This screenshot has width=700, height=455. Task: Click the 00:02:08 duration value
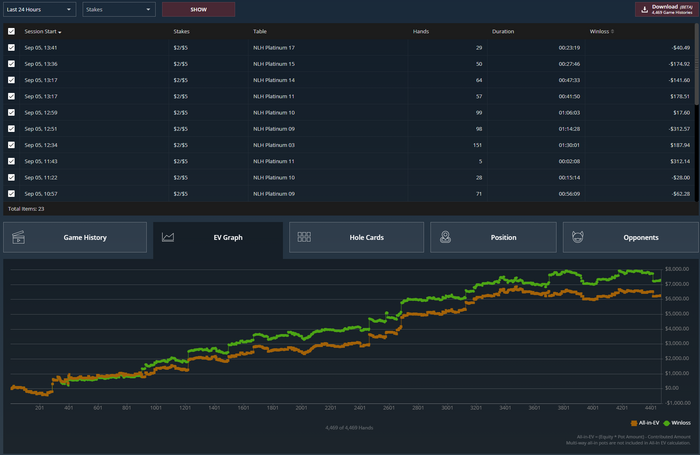569,161
